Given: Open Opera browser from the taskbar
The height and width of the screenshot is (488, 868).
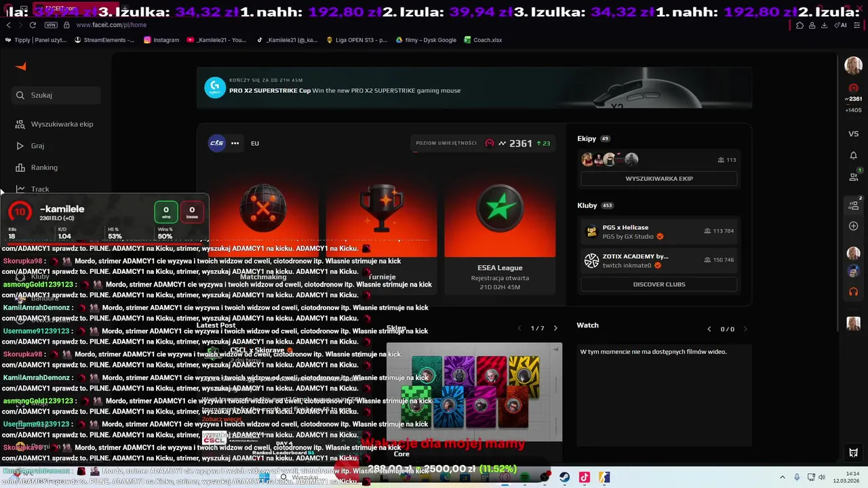Looking at the screenshot, I should (x=505, y=477).
